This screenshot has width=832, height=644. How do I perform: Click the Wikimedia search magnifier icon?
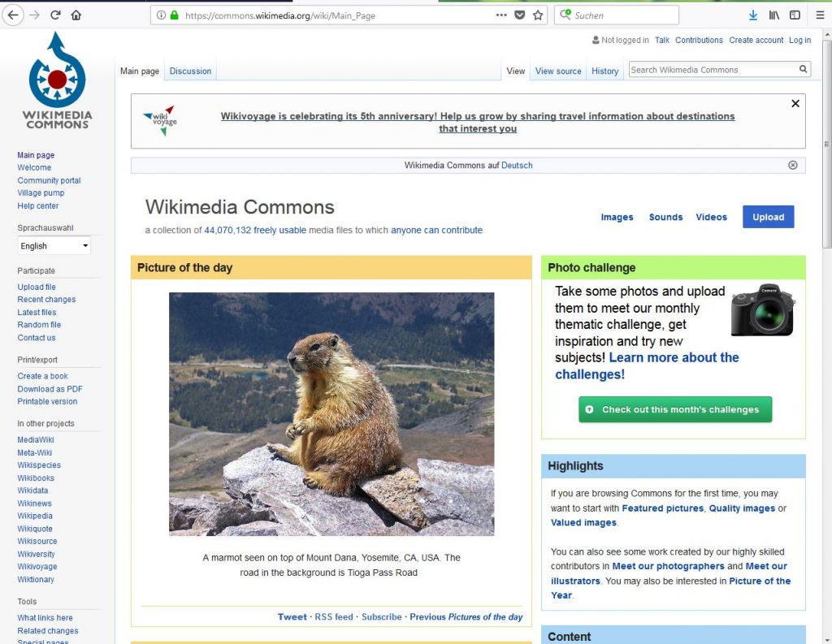[x=804, y=69]
